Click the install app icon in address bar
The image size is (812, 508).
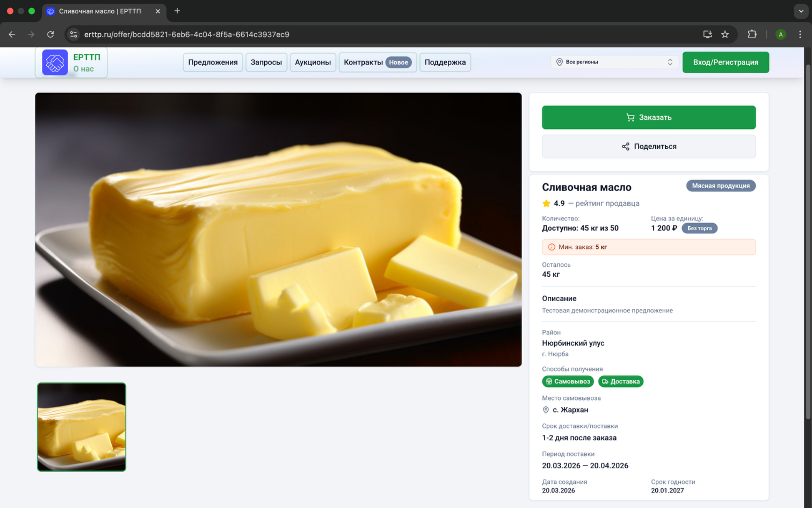click(x=708, y=35)
